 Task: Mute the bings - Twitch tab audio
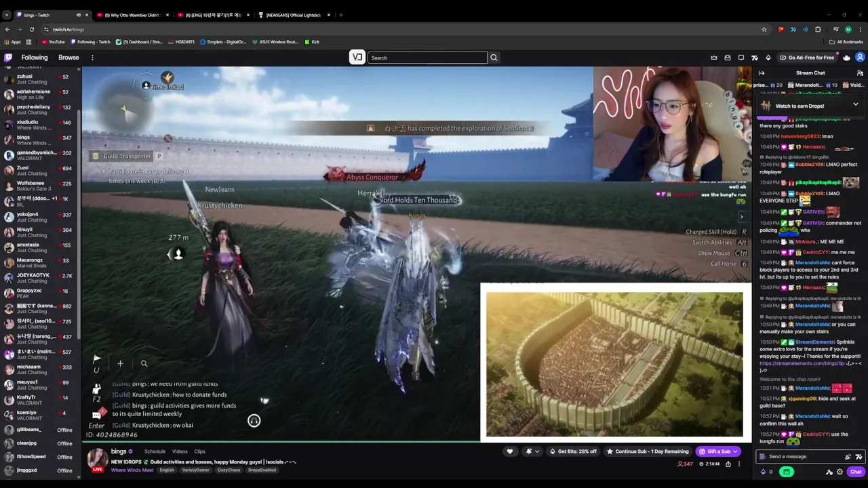coord(78,15)
